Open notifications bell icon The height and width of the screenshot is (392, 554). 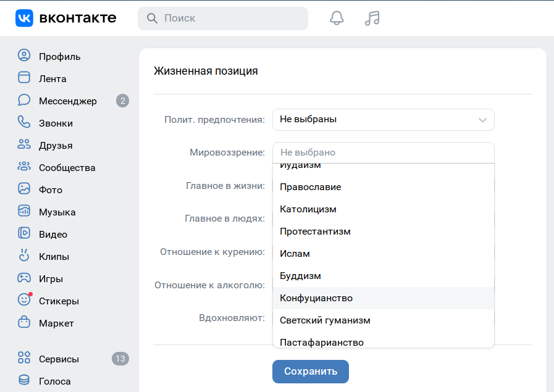pyautogui.click(x=337, y=19)
